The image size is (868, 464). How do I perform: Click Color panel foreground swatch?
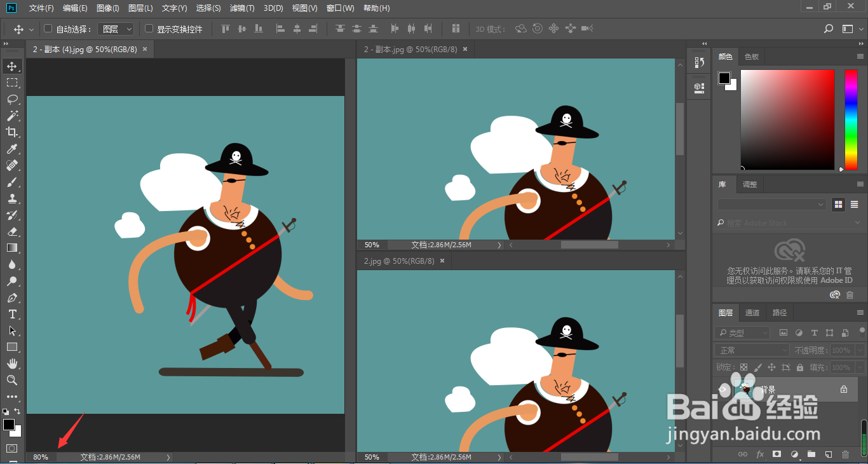(x=724, y=78)
